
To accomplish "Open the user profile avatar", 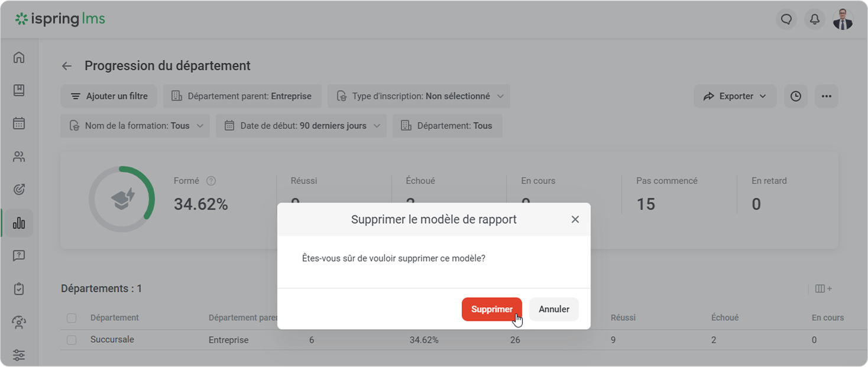I will (843, 20).
